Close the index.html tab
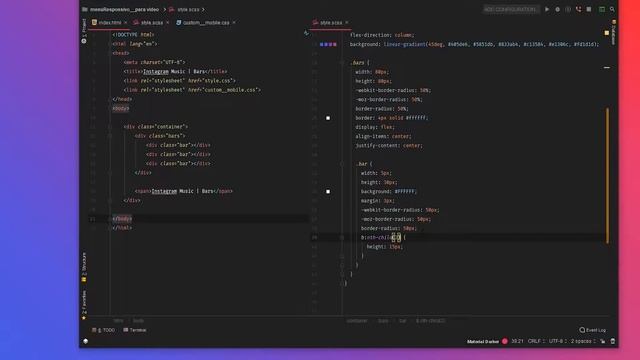Viewport: 640px width, 360px height. pyautogui.click(x=125, y=23)
